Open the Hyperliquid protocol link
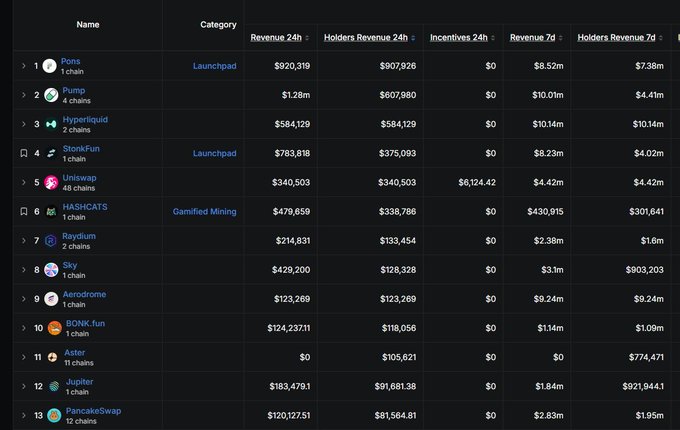The image size is (680, 430). (85, 119)
